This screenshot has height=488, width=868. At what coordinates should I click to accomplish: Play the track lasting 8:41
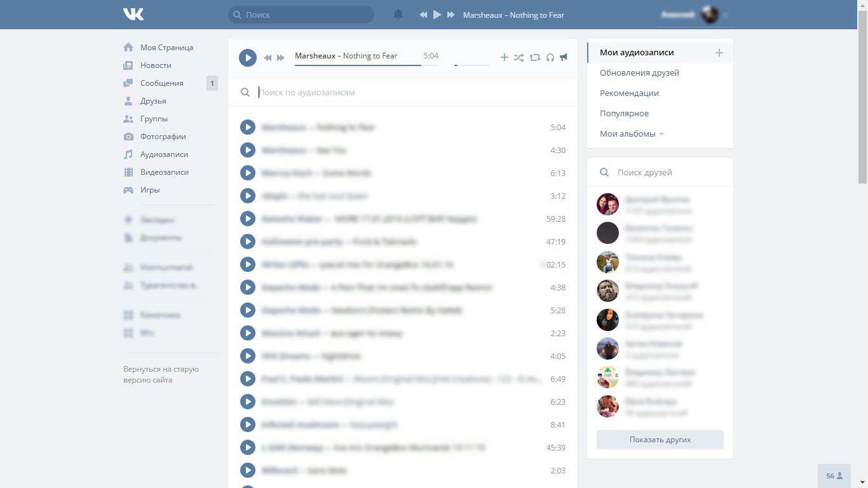click(x=248, y=424)
